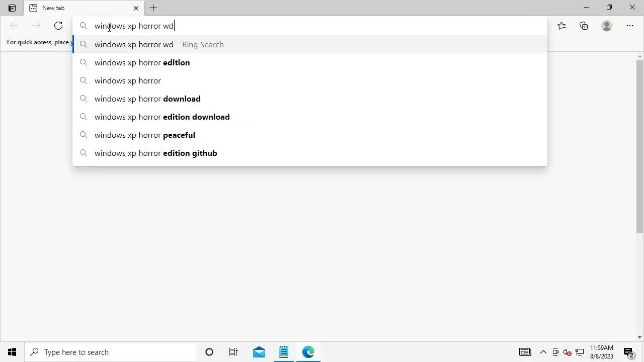
Task: Open the volume muted speaker icon
Action: click(568, 352)
